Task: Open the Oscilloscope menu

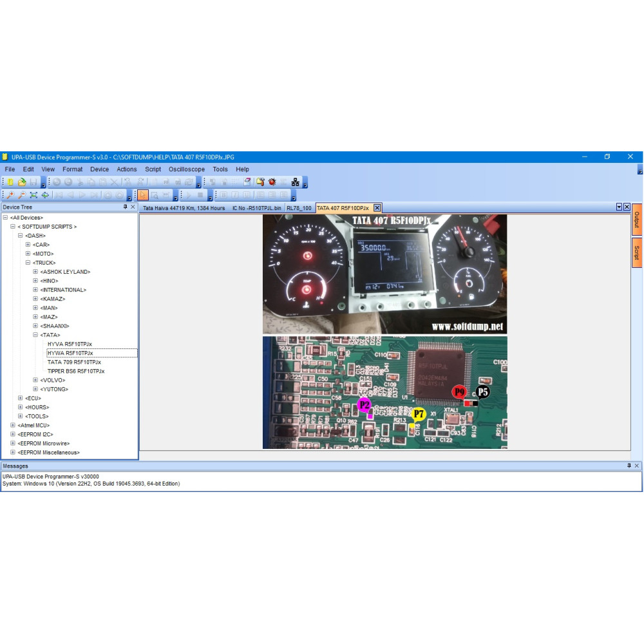Action: click(187, 169)
